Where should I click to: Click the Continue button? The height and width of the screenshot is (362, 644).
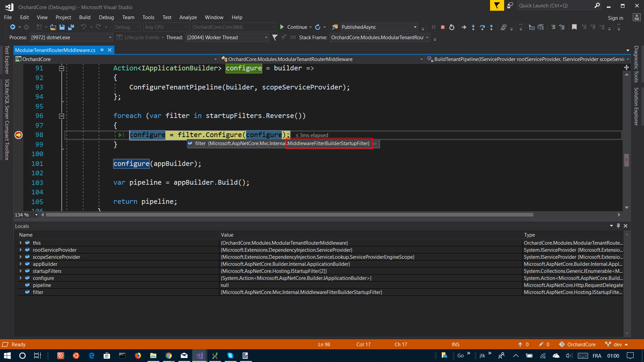click(294, 27)
